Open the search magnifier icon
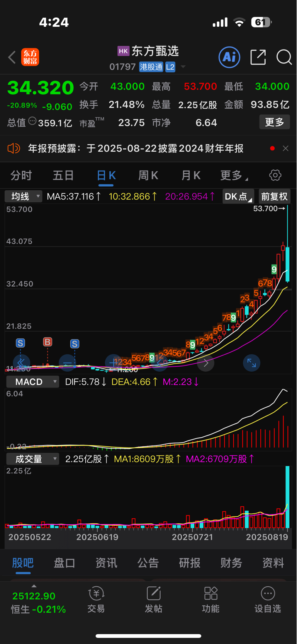The width and height of the screenshot is (297, 644). (x=284, y=57)
